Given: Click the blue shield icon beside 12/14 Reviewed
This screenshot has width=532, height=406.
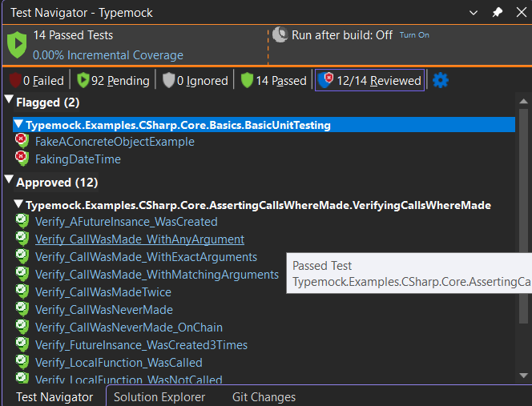Looking at the screenshot, I should tap(326, 80).
